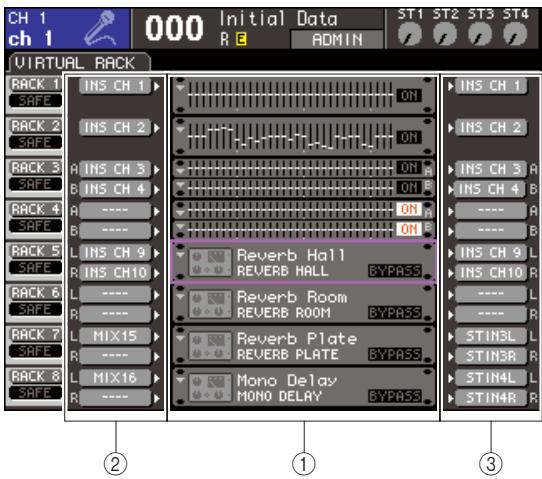Click the Rack 3 B GEQ fader strip
542x479 pixels.
click(290, 188)
